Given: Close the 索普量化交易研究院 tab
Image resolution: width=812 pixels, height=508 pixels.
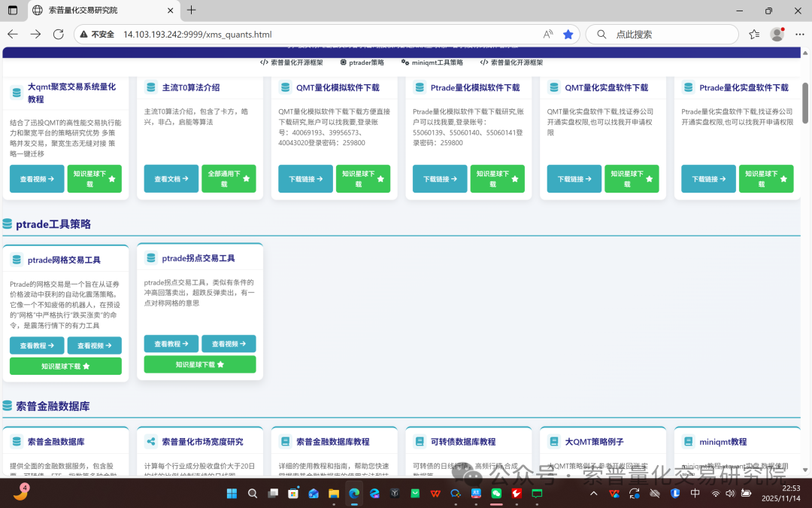Looking at the screenshot, I should click(171, 11).
